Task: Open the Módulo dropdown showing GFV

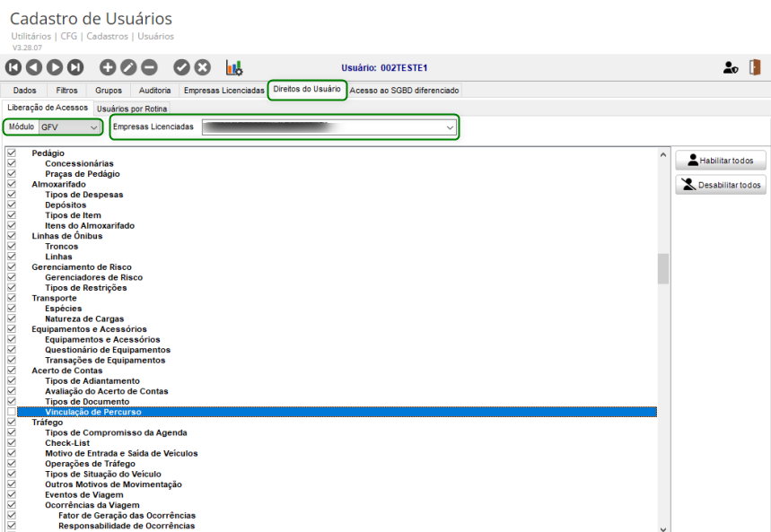Action: pyautogui.click(x=70, y=127)
